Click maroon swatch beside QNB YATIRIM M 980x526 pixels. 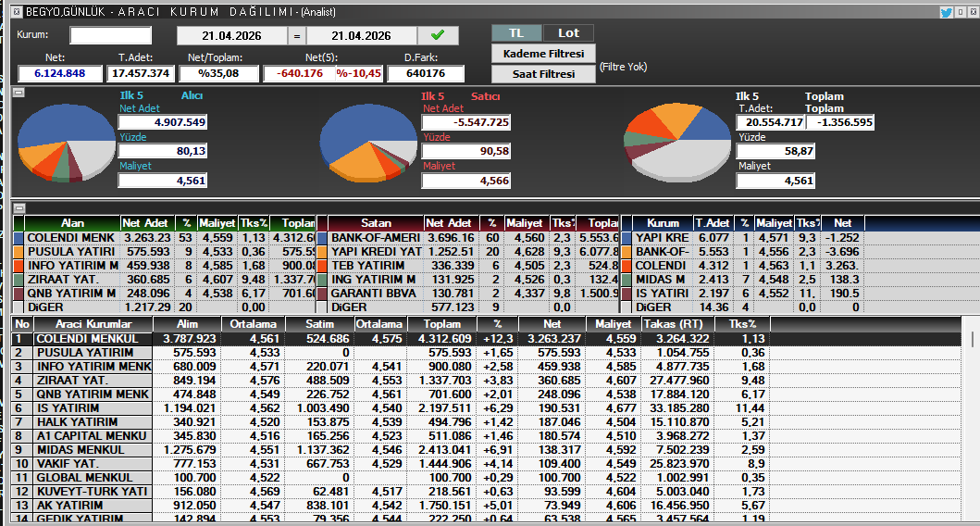click(x=19, y=293)
